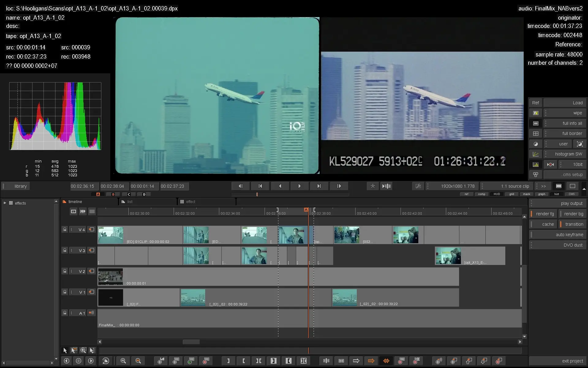Select the plane clip thumbnail on V1
The image size is (588, 368).
pos(193,297)
